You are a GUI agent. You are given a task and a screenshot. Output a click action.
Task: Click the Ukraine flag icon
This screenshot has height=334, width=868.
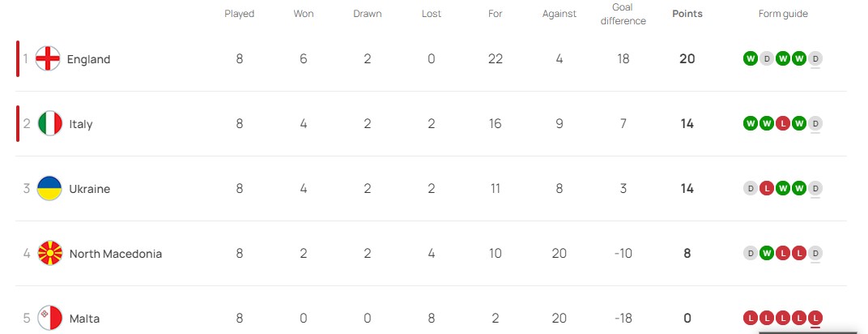[50, 189]
